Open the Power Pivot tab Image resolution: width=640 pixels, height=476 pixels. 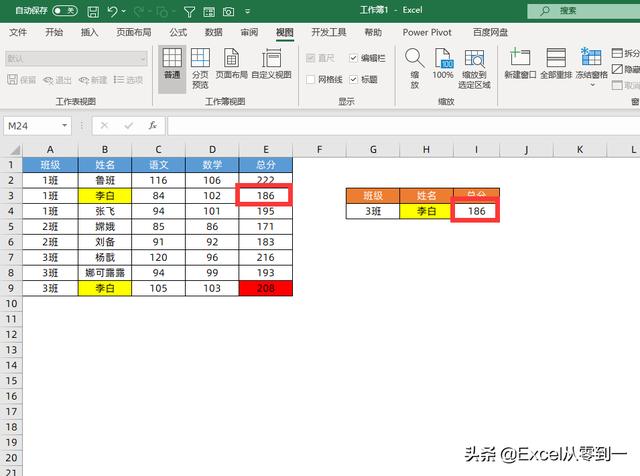(427, 32)
